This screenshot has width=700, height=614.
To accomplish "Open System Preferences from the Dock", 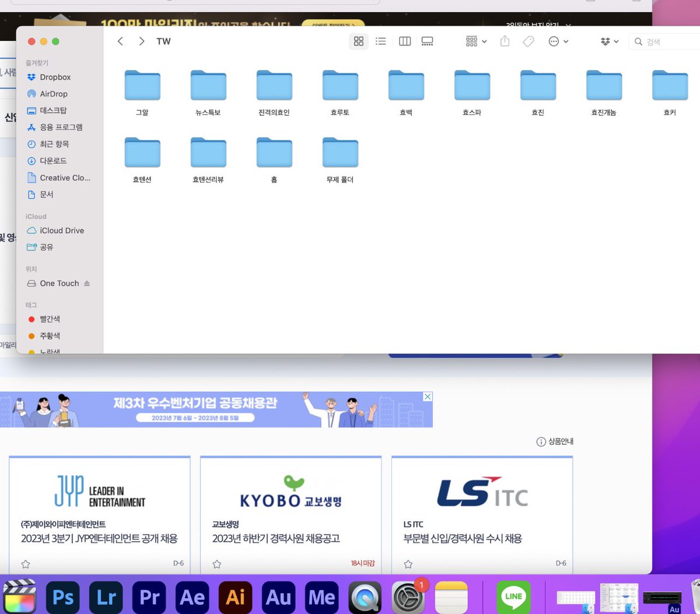I will click(x=408, y=597).
